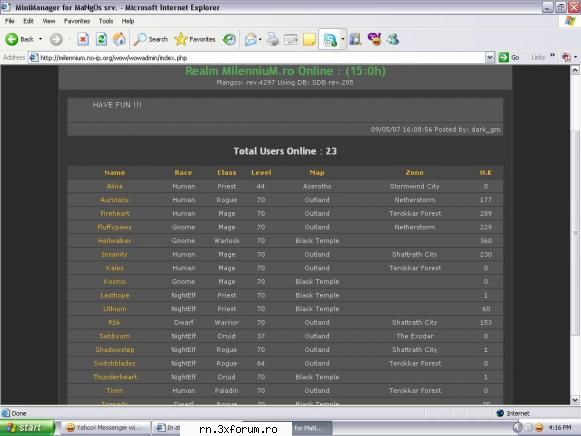Expand the Links toolbar chevron

(552, 55)
